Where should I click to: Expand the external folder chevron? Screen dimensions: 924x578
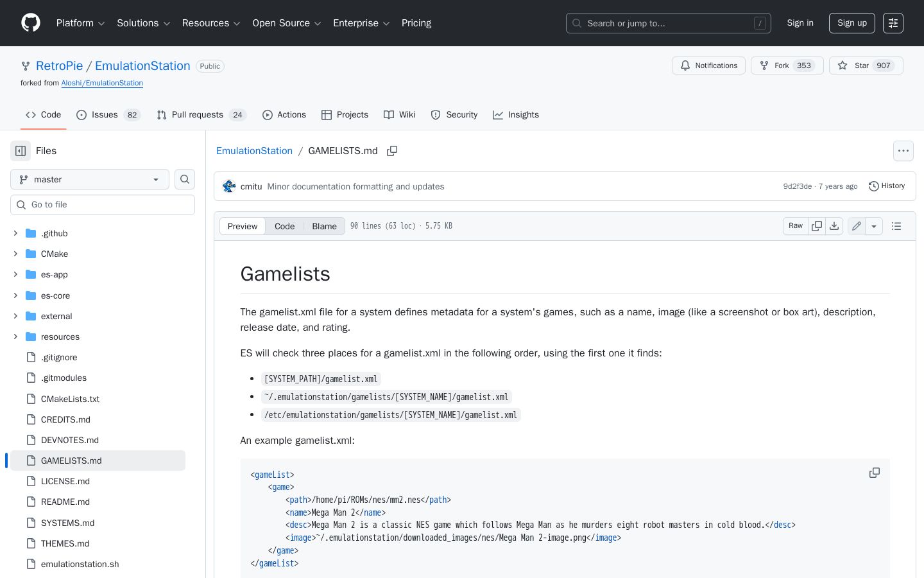[15, 316]
